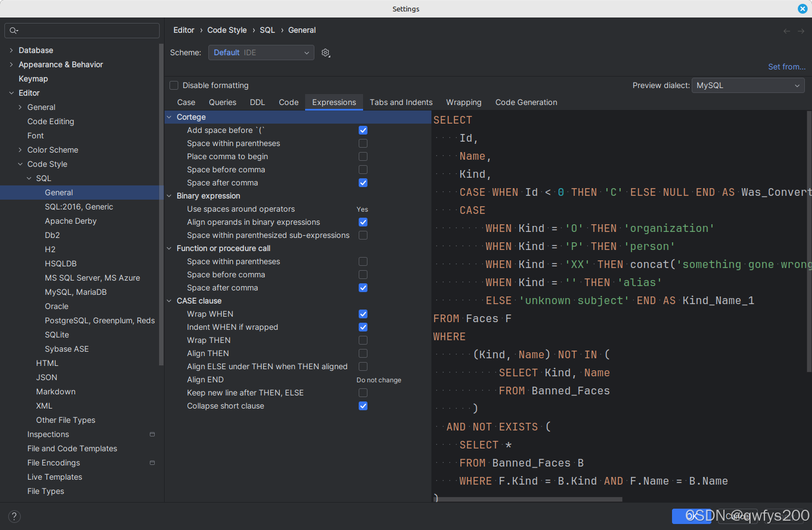Open Live Templates settings
Image resolution: width=812 pixels, height=530 pixels.
coord(55,477)
